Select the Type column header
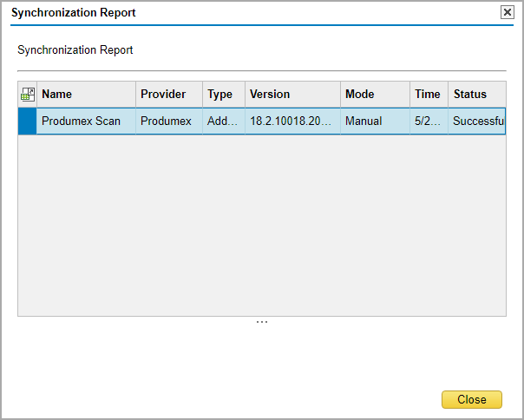This screenshot has height=420, width=524. 223,95
